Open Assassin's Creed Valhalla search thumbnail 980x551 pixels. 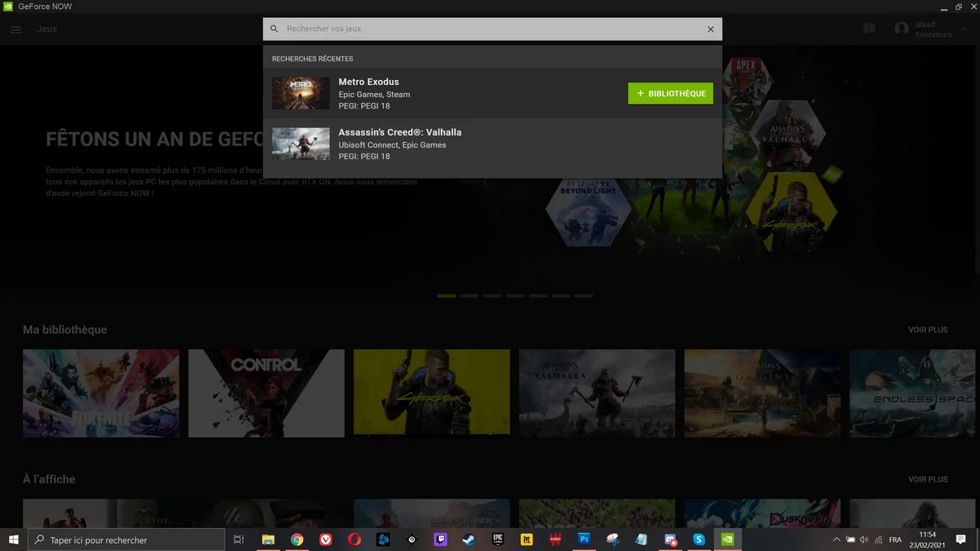pyautogui.click(x=301, y=144)
